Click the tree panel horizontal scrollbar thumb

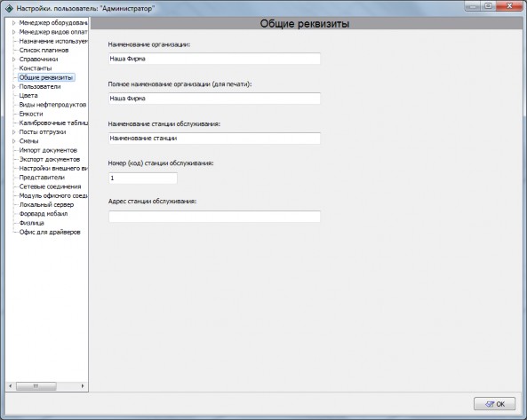point(36,386)
